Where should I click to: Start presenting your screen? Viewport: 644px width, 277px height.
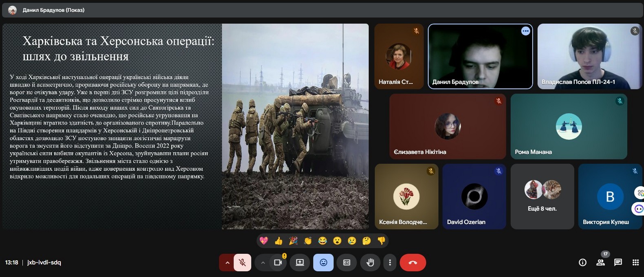300,263
